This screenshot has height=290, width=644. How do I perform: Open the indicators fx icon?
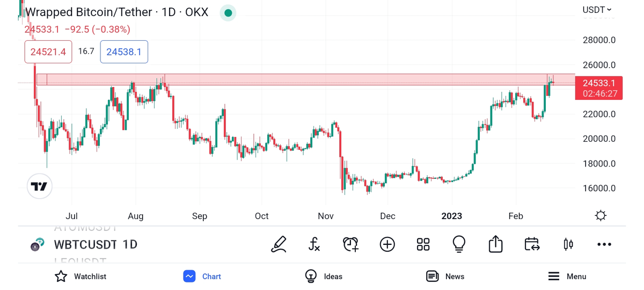(314, 244)
